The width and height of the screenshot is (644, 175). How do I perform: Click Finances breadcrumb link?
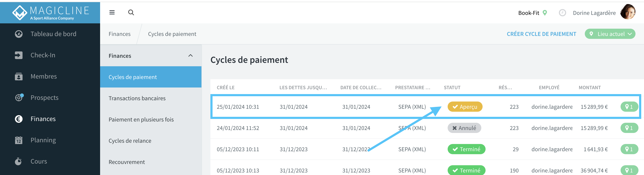(119, 34)
